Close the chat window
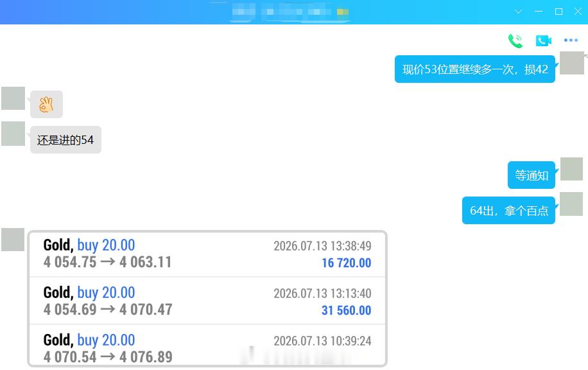Screen dimensions: 588x370 tap(578, 12)
